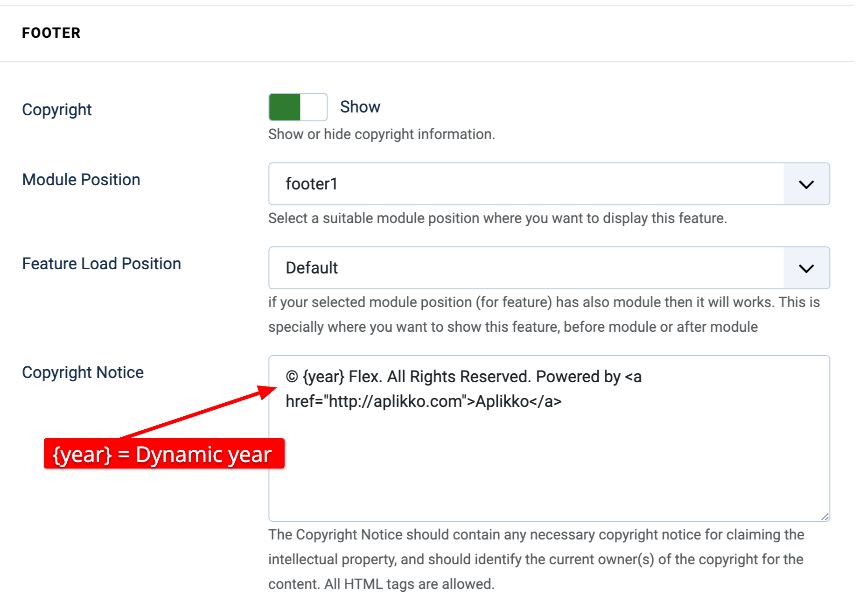Select the Default value text

coord(312,268)
